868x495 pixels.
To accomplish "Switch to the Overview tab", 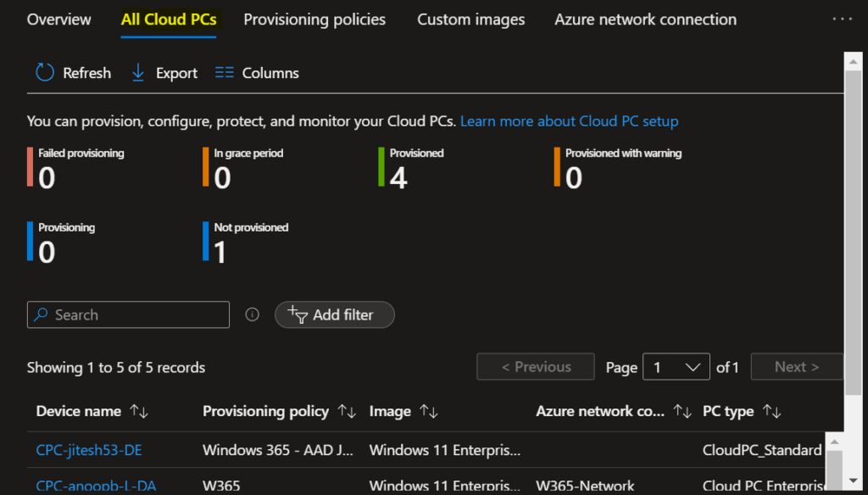I will pyautogui.click(x=58, y=19).
